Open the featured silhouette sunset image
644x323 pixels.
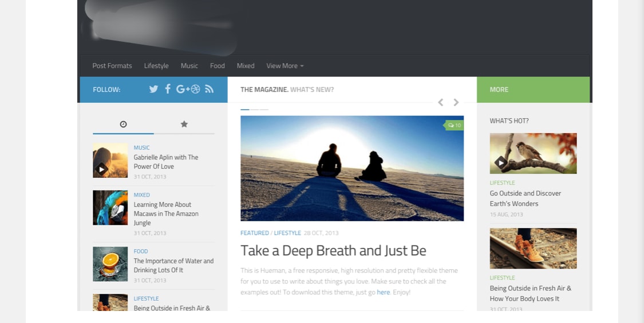coord(352,168)
